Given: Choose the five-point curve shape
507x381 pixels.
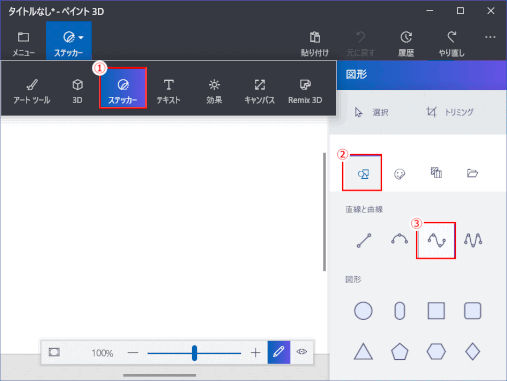Looking at the screenshot, I should [x=473, y=240].
